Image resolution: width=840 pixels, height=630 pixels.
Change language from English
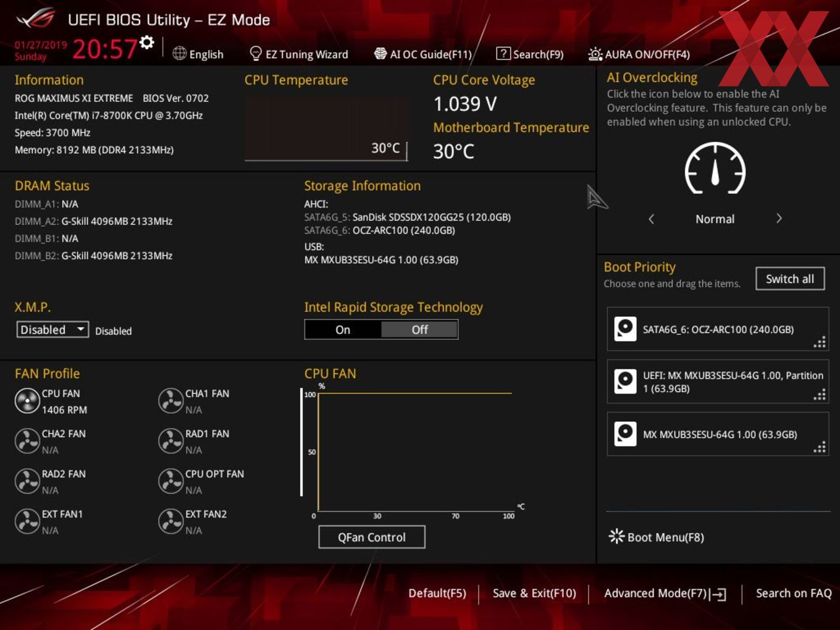pos(206,54)
